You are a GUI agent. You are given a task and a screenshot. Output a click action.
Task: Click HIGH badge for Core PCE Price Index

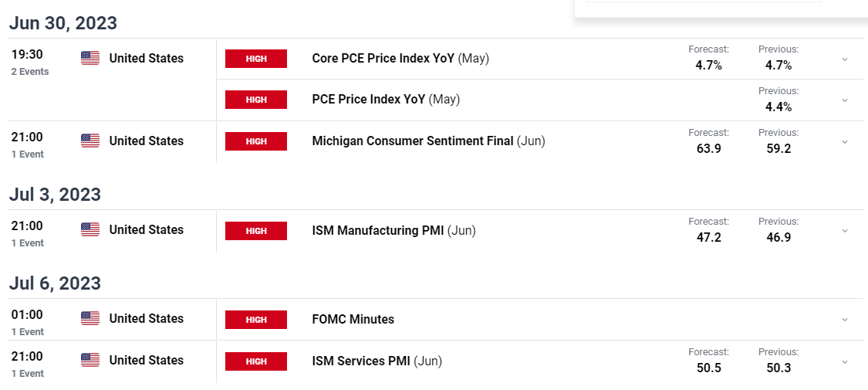click(255, 59)
